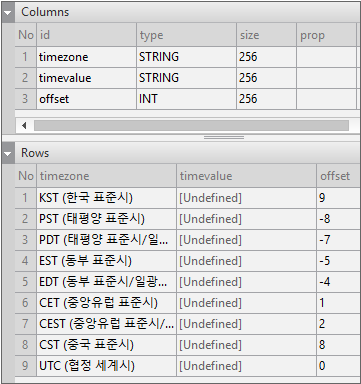Click the offset header in Rows grid
This screenshot has width=361, height=384.
[338, 176]
